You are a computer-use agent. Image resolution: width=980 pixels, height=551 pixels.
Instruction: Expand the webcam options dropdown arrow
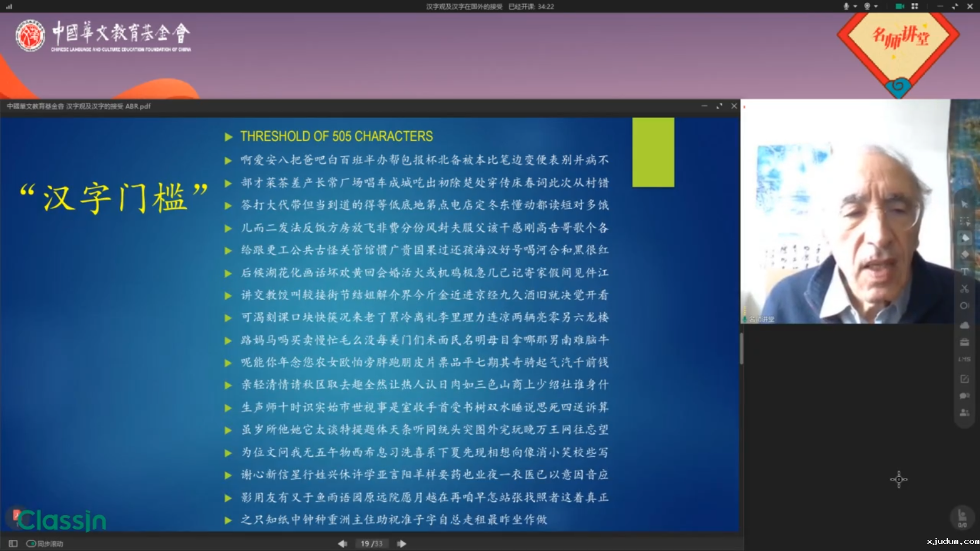pos(876,6)
